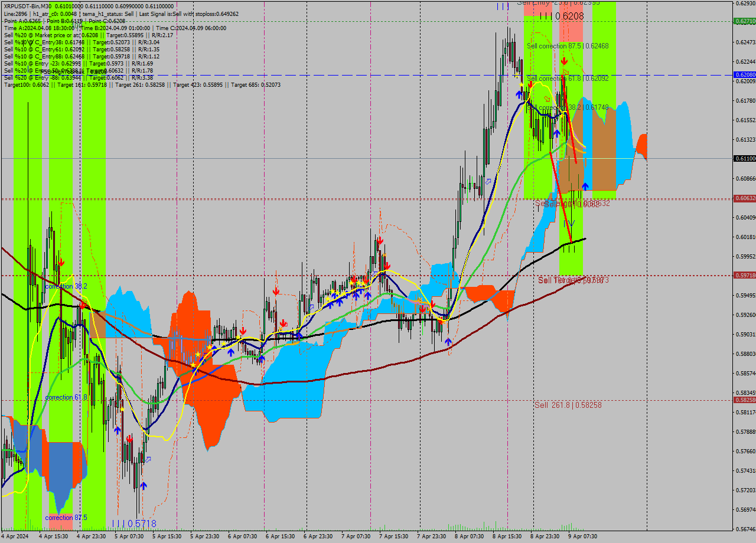
Task: Click the 0.61323 price scale value
Action: point(746,139)
